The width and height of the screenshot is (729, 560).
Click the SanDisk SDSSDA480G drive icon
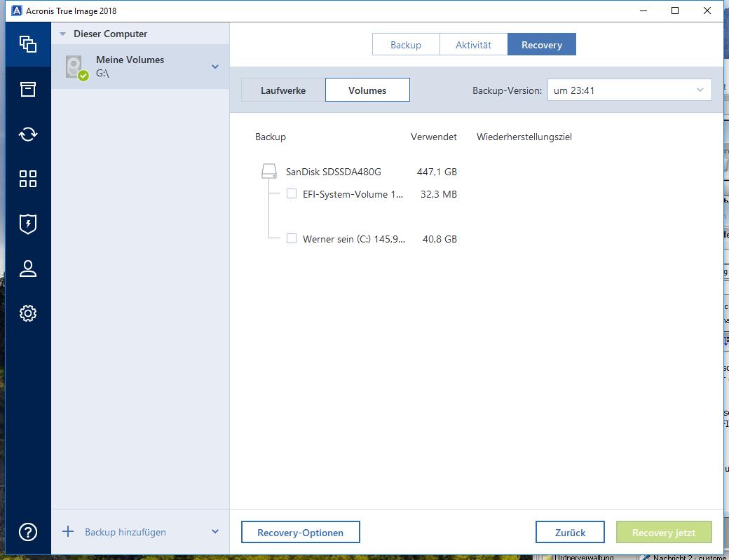click(x=269, y=171)
